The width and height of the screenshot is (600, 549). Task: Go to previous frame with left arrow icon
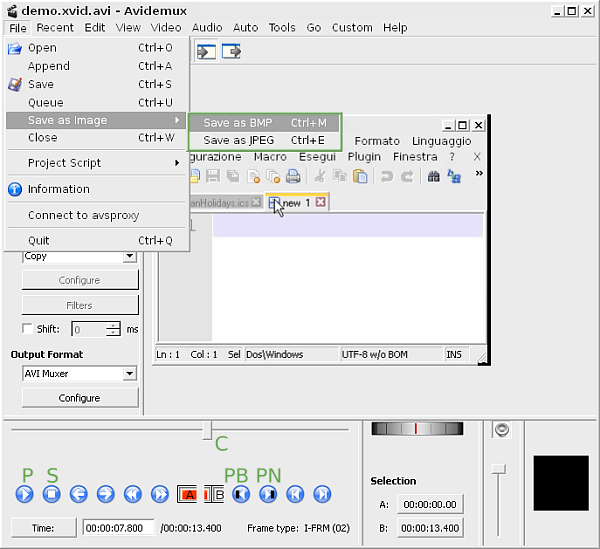[79, 494]
